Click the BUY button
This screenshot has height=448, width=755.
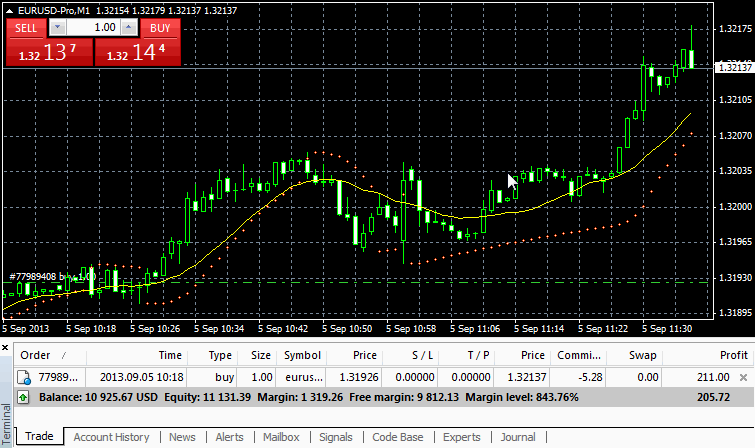tap(160, 28)
